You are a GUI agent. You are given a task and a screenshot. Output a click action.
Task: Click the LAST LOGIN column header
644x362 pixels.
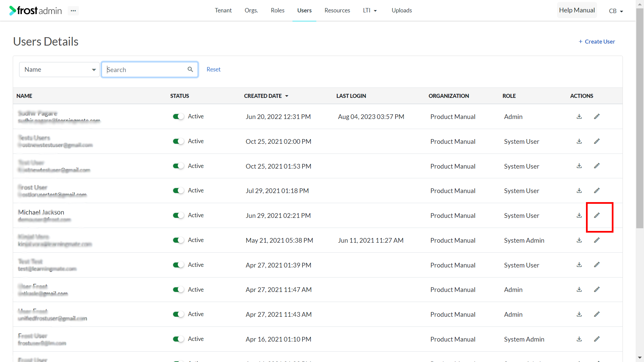point(351,96)
